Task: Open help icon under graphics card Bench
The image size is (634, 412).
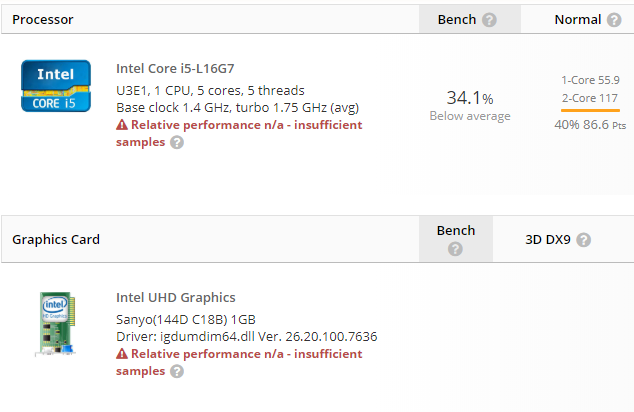Action: [x=456, y=249]
